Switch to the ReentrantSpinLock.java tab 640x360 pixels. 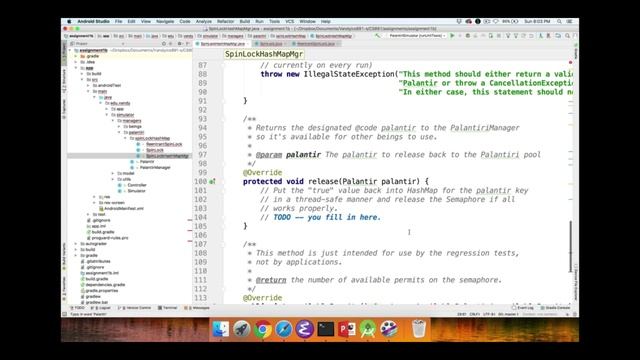click(x=315, y=44)
